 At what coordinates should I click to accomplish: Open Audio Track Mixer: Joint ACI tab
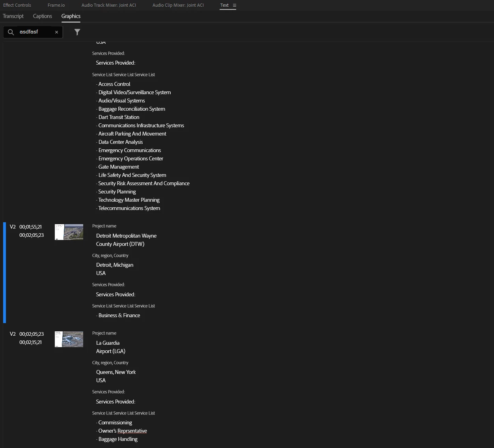[x=109, y=5]
